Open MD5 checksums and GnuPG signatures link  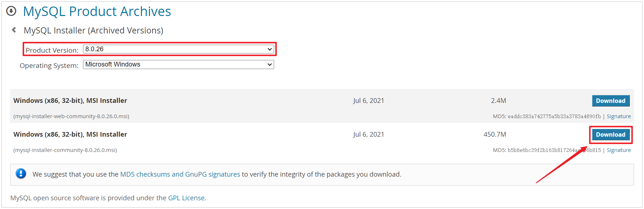[x=180, y=174]
